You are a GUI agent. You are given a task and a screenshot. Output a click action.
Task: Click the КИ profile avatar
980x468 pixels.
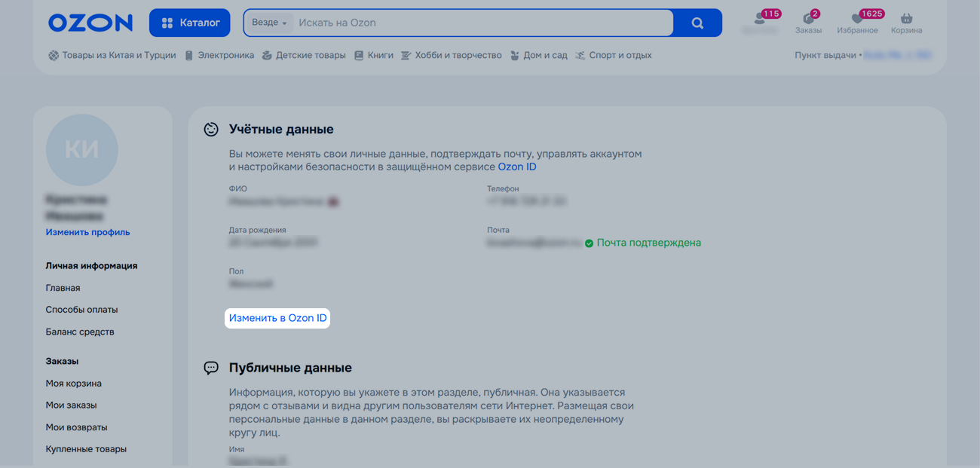(82, 150)
